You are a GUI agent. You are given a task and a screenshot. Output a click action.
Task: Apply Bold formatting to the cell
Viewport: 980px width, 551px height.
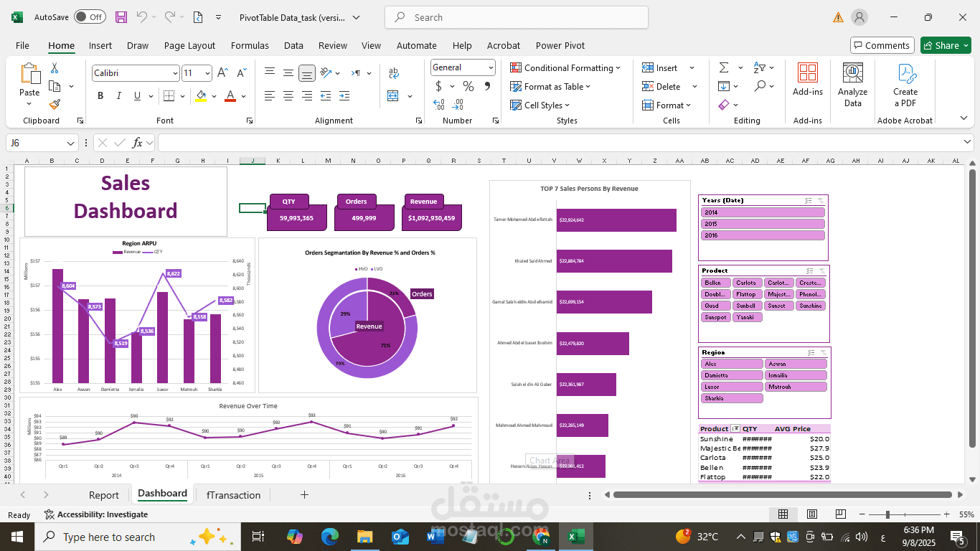coord(100,96)
